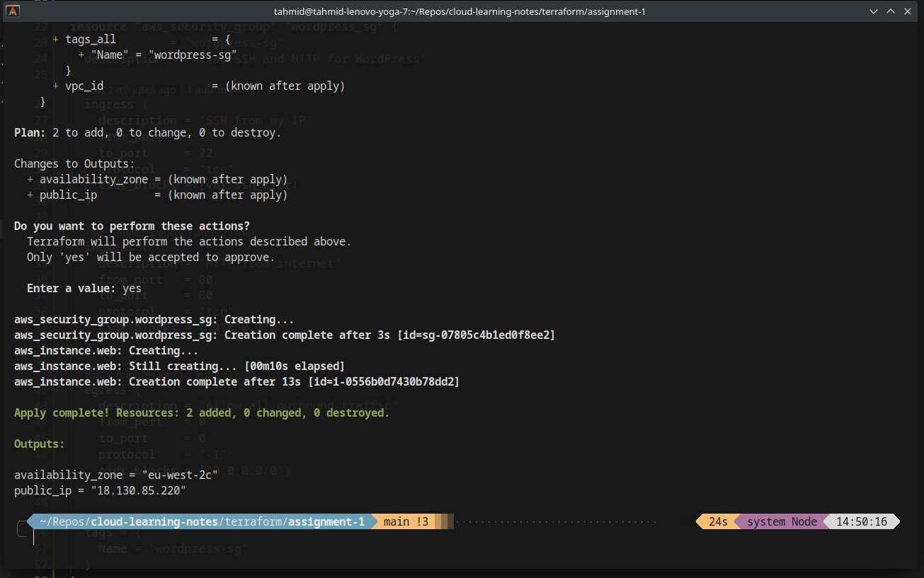Click '+ availability_zone' planned output line
This screenshot has width=924, height=578.
[x=157, y=179]
